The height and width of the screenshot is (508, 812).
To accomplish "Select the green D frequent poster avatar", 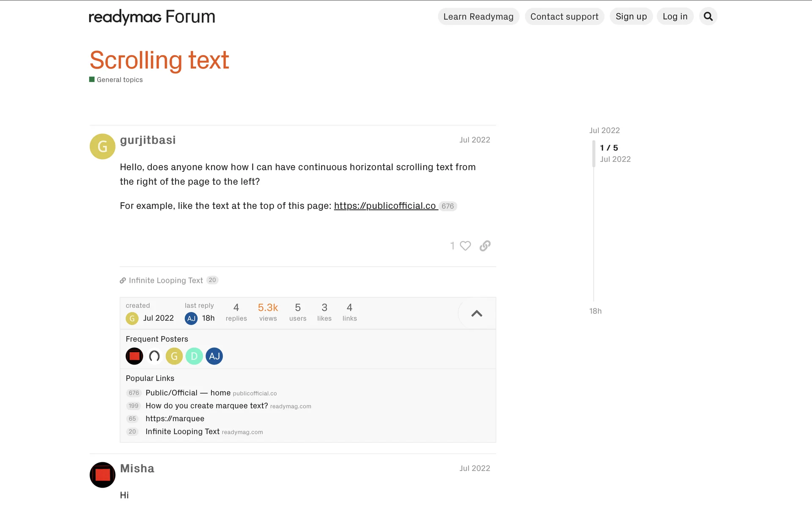I will pyautogui.click(x=194, y=356).
